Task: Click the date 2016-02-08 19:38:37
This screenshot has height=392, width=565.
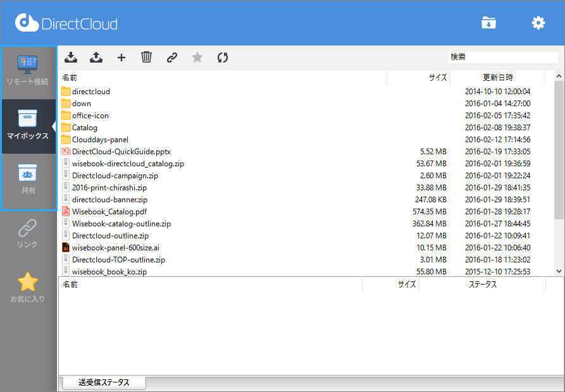Action: click(498, 128)
